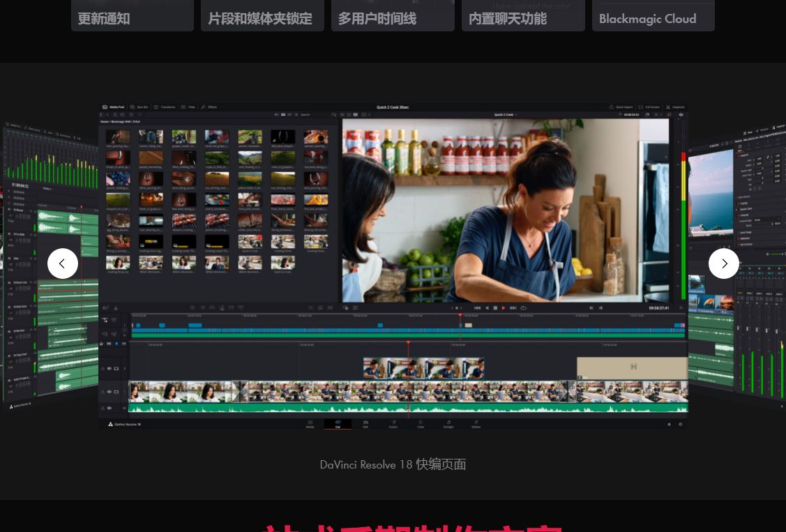The width and height of the screenshot is (786, 532).
Task: Toggle loop playback
Action: pyautogui.click(x=523, y=308)
